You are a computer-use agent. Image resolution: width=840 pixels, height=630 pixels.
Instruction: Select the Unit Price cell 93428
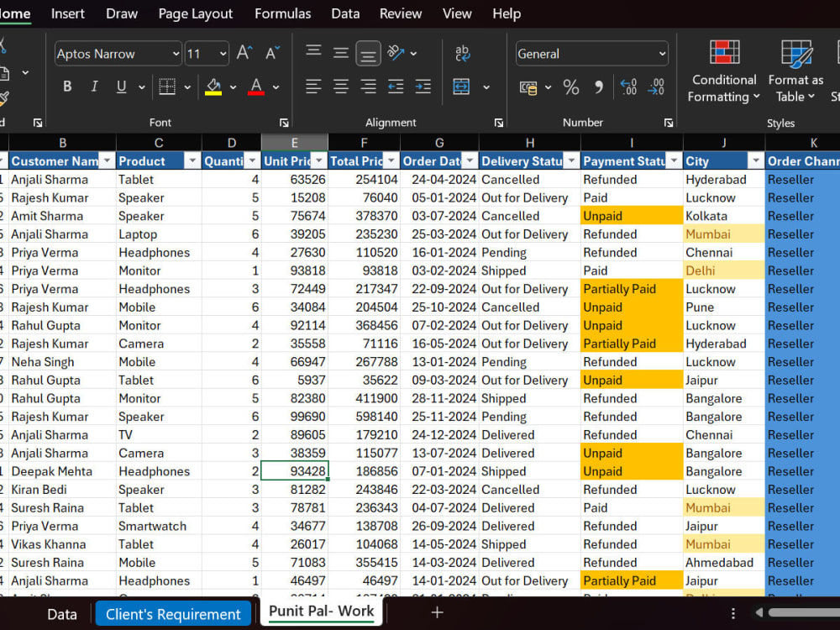tap(294, 471)
